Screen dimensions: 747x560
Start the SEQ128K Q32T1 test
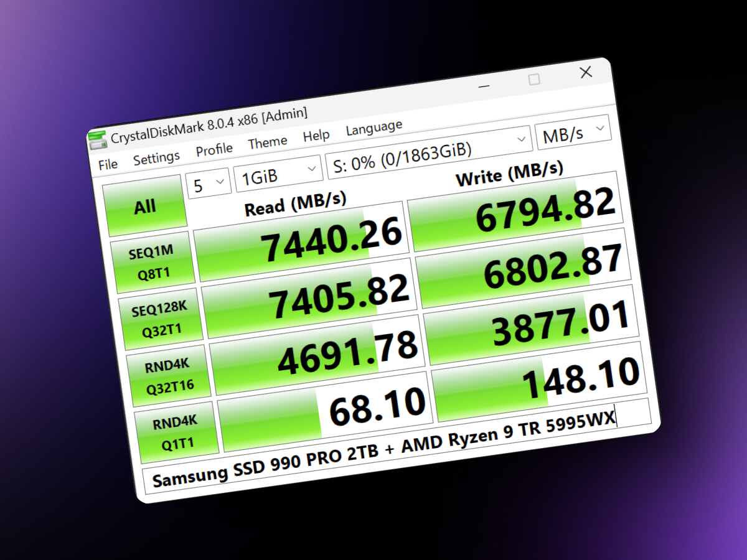pyautogui.click(x=160, y=319)
